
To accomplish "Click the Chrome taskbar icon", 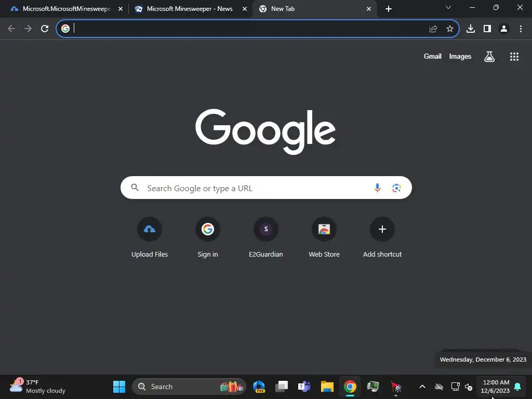I will click(350, 387).
